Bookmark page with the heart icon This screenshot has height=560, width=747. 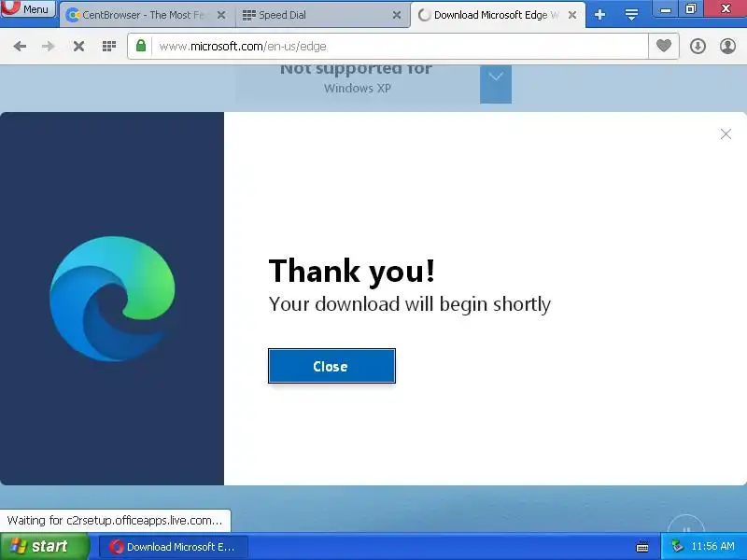pyautogui.click(x=664, y=46)
